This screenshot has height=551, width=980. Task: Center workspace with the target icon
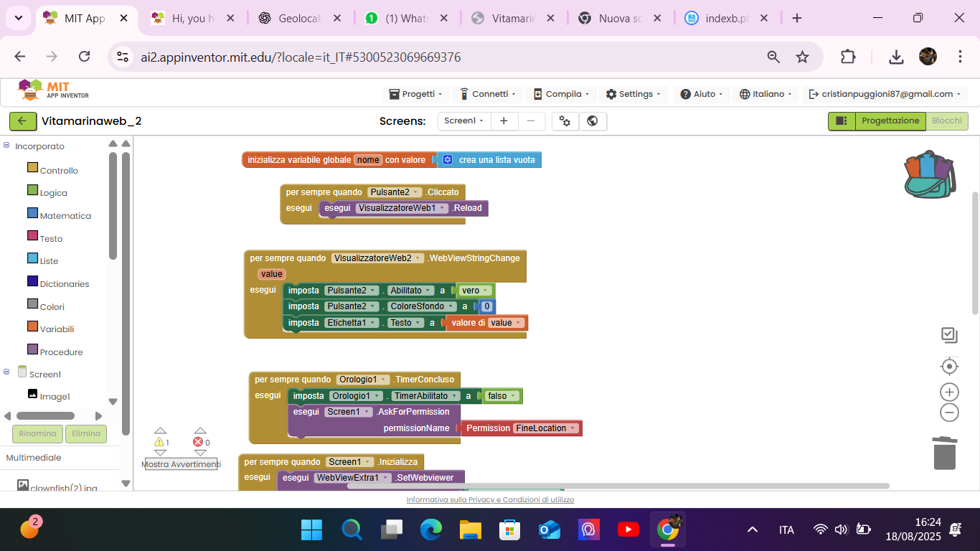(x=949, y=367)
